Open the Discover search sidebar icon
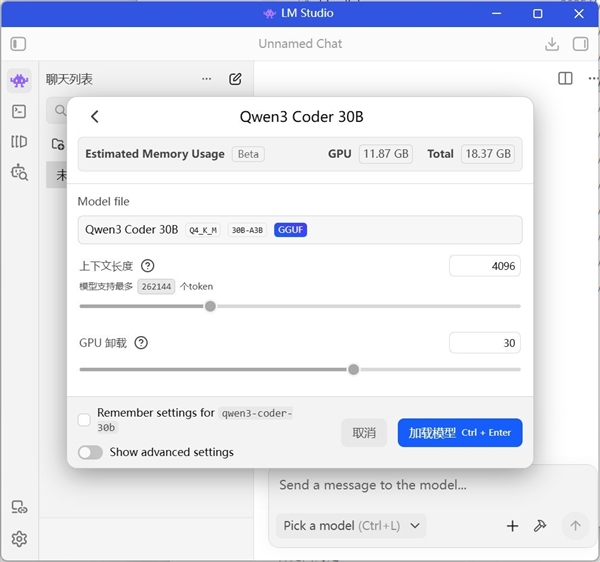This screenshot has height=562, width=600. (19, 172)
